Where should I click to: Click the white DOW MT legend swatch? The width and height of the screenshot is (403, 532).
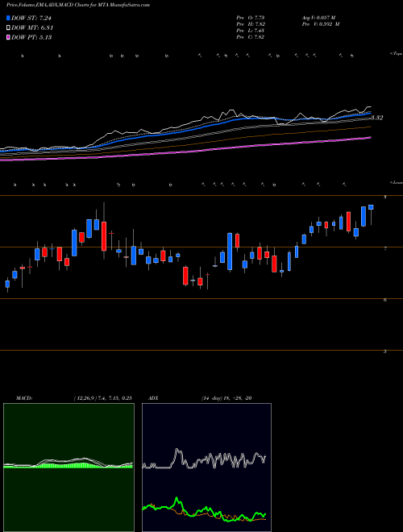[x=8, y=27]
